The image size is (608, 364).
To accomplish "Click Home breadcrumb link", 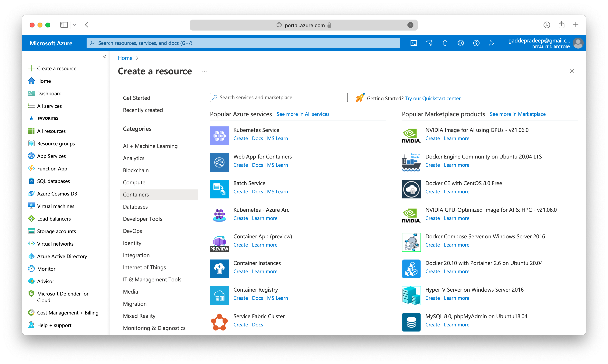I will [125, 58].
